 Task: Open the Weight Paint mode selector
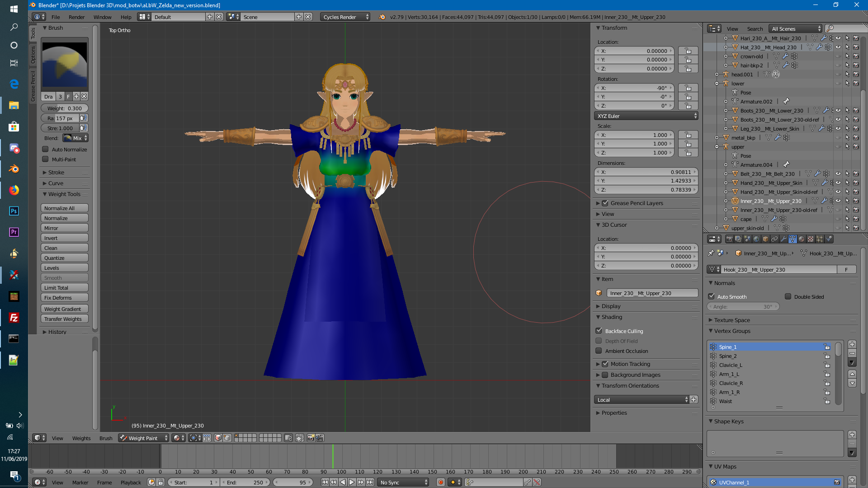point(143,438)
